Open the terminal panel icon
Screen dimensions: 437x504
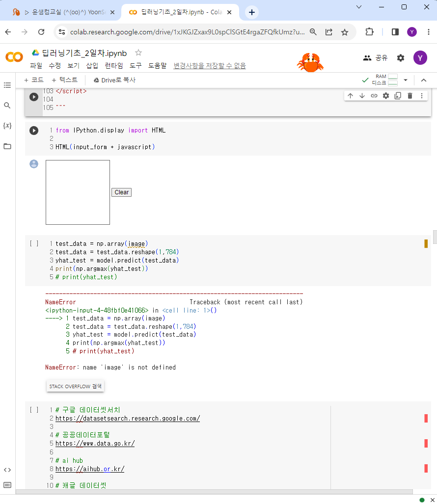(7, 485)
